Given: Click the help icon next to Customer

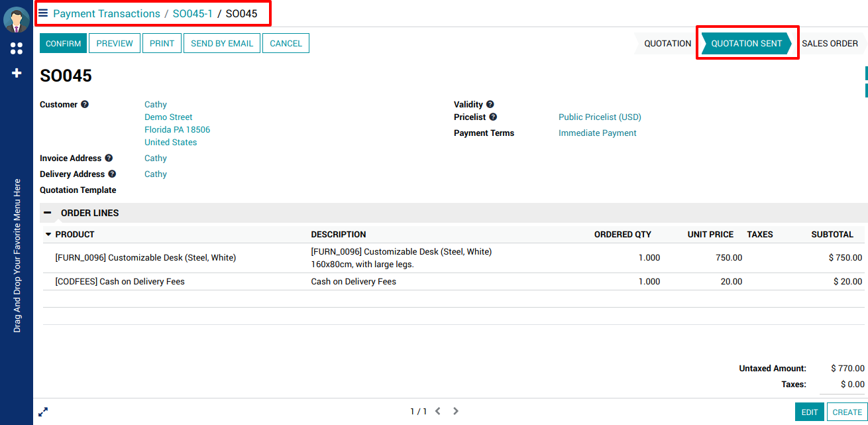Looking at the screenshot, I should pos(85,104).
